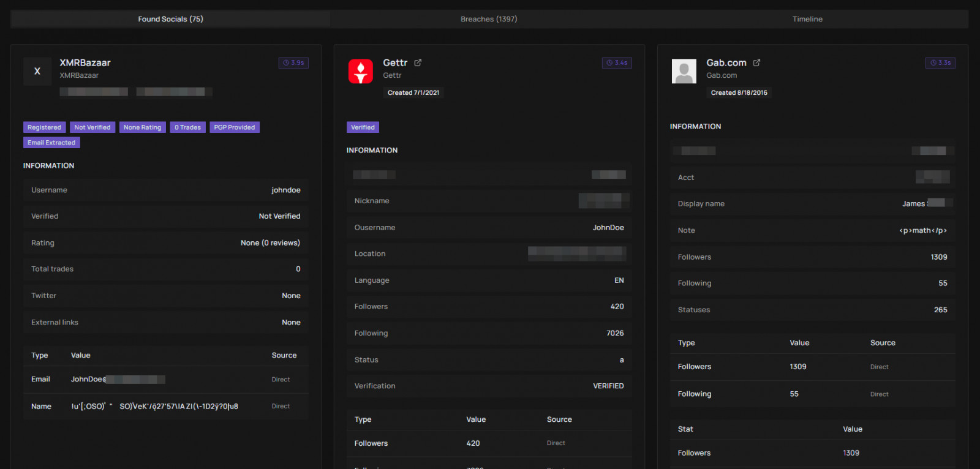Click the Gettr red torch logo
The height and width of the screenshot is (469, 980).
(x=361, y=72)
